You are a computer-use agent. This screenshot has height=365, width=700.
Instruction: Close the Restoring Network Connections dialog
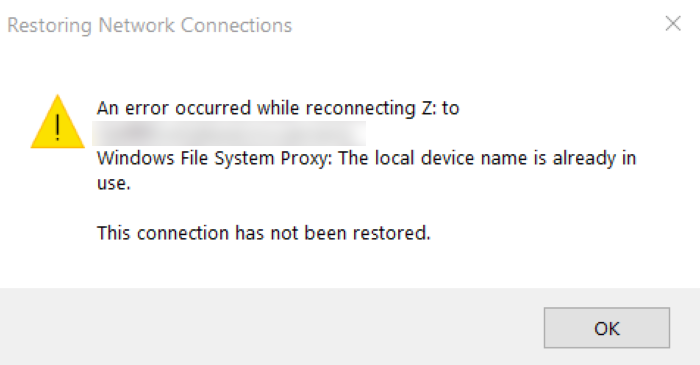pos(673,24)
